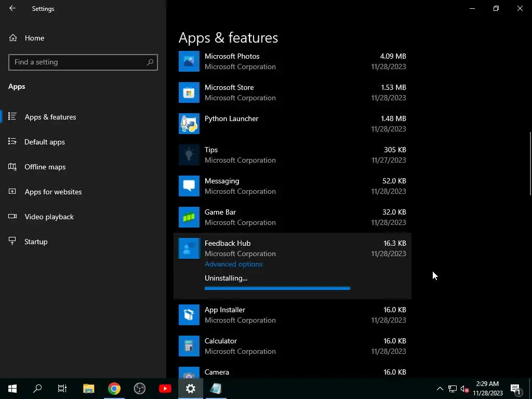Screen dimensions: 532x399
Task: Click the muted volume tray icon
Action: 464,389
